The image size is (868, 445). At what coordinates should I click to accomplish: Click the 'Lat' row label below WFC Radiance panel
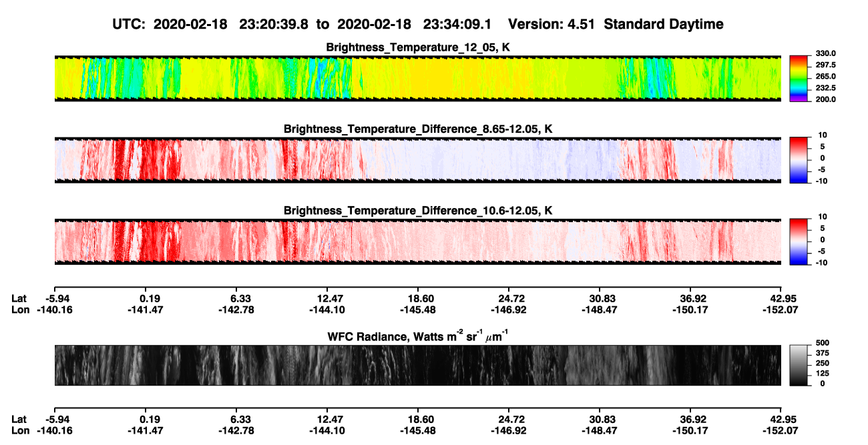(19, 420)
